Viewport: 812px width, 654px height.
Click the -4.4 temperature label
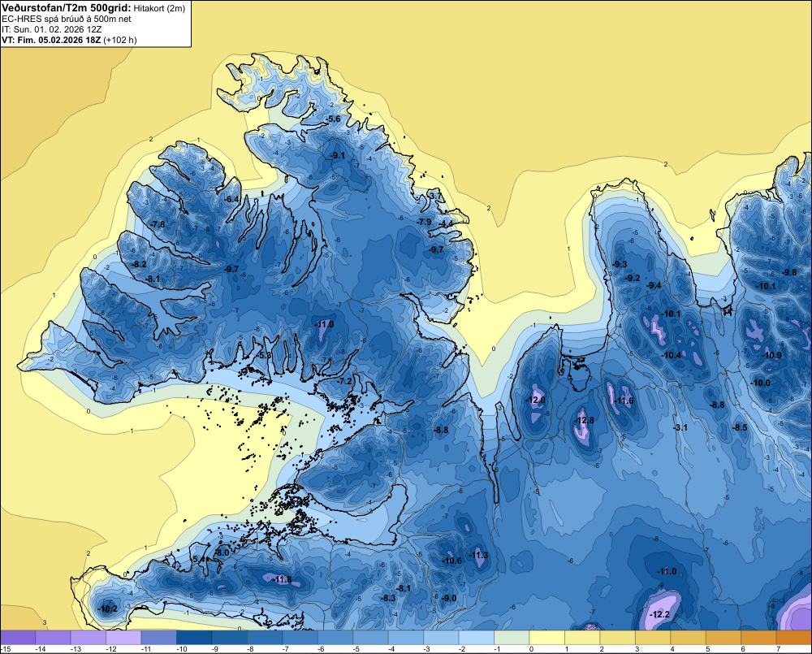pos(447,223)
